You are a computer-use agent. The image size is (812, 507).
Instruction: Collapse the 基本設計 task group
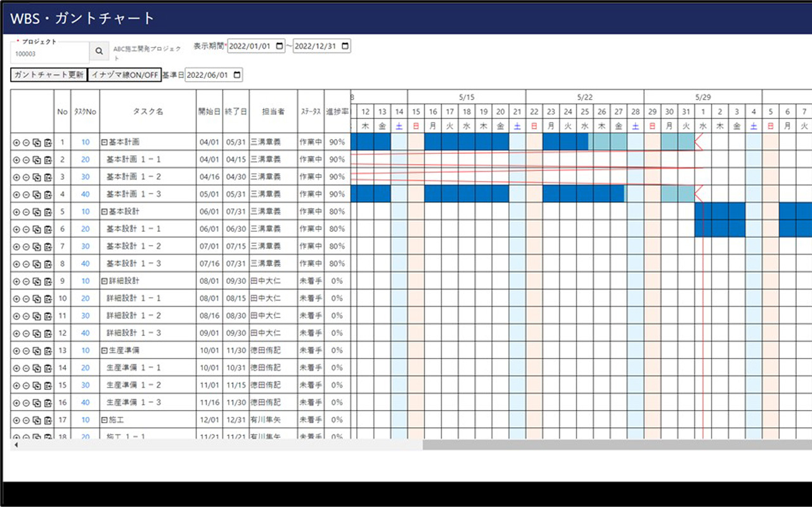pyautogui.click(x=105, y=212)
